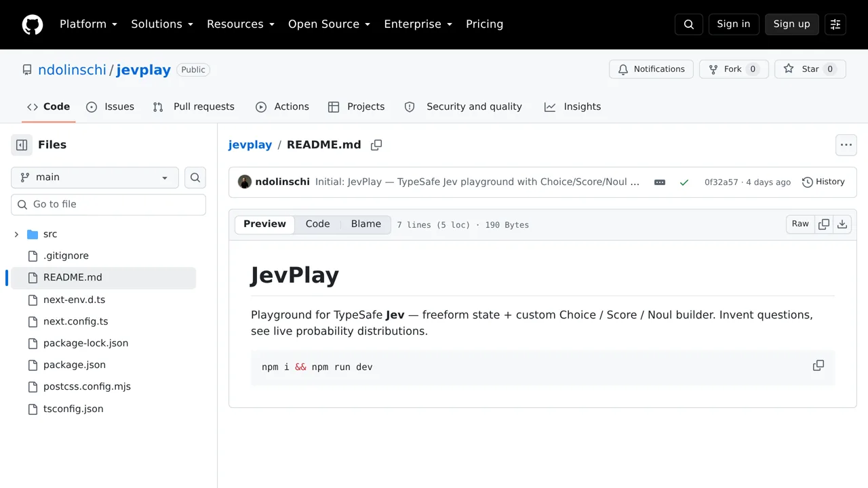Star the jevplay repository
Image resolution: width=868 pixels, height=488 pixels.
pos(810,69)
